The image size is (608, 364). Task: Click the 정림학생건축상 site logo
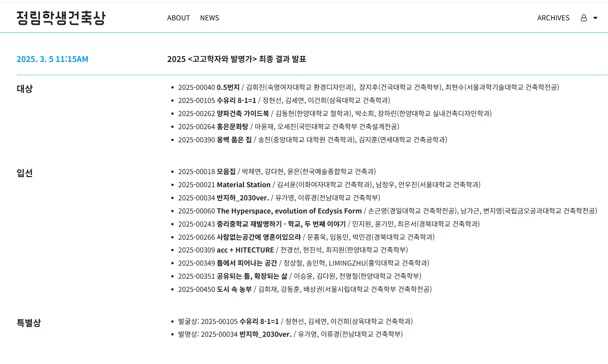(x=61, y=18)
